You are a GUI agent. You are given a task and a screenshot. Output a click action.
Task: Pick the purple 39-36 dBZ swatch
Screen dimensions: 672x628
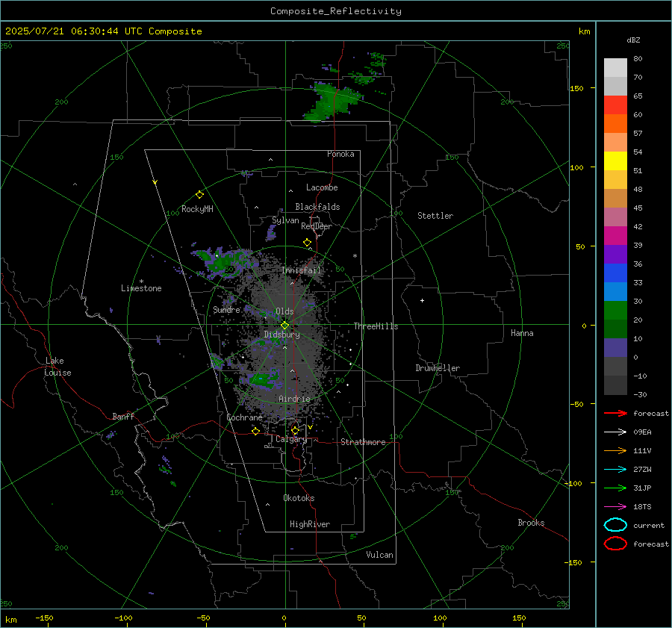tap(615, 254)
